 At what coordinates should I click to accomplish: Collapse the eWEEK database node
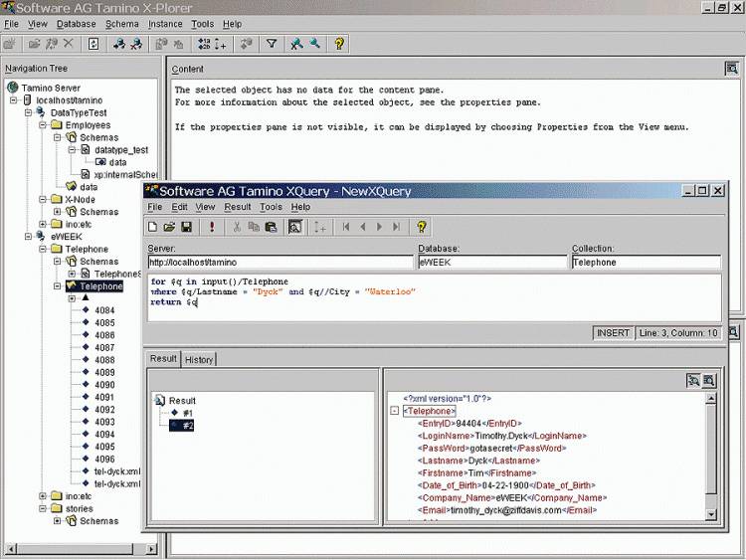click(28, 237)
